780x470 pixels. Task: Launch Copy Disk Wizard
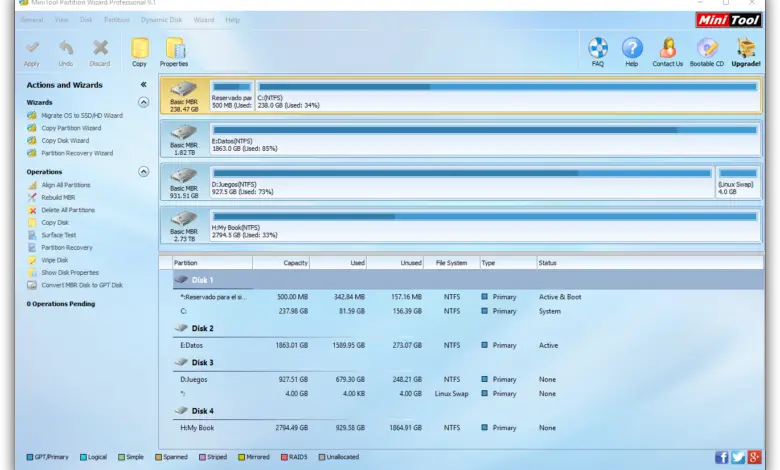tap(65, 141)
